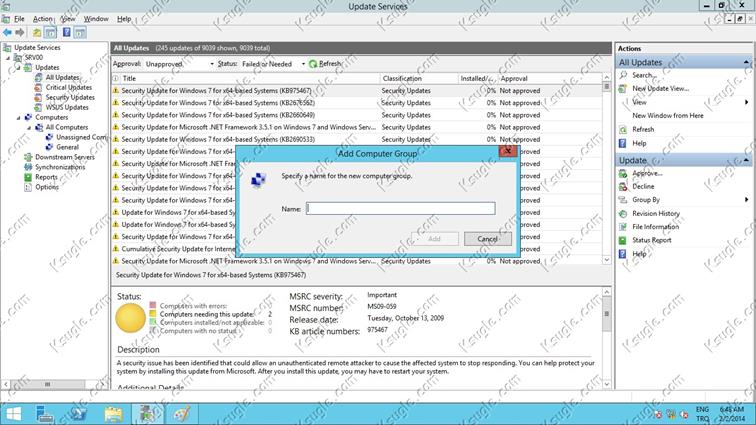Click the Status Report icon
This screenshot has height=425, width=756.
(623, 240)
